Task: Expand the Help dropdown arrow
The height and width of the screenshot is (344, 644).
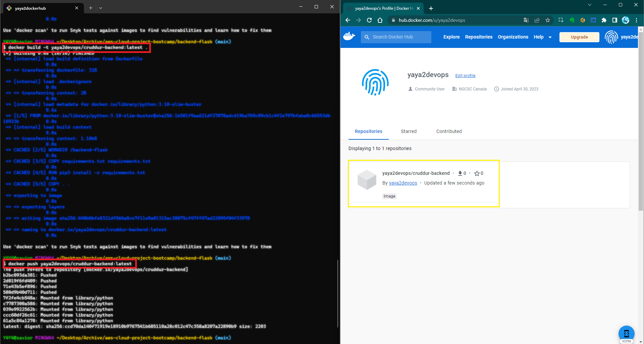Action: click(x=550, y=37)
